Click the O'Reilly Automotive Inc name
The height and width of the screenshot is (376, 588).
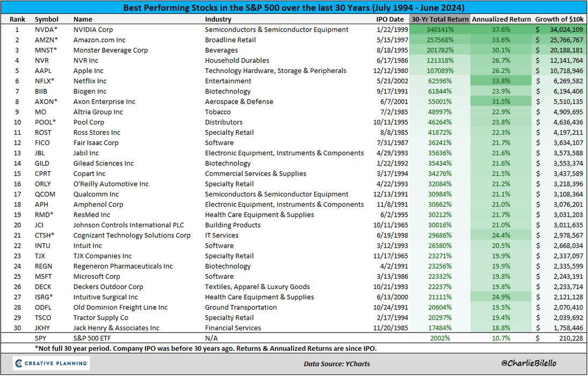coord(111,184)
